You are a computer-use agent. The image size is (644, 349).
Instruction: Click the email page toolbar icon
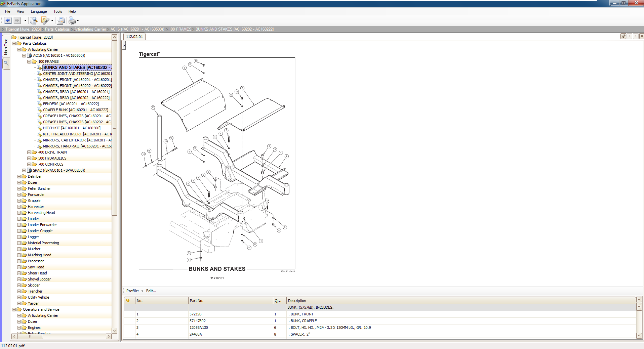61,20
